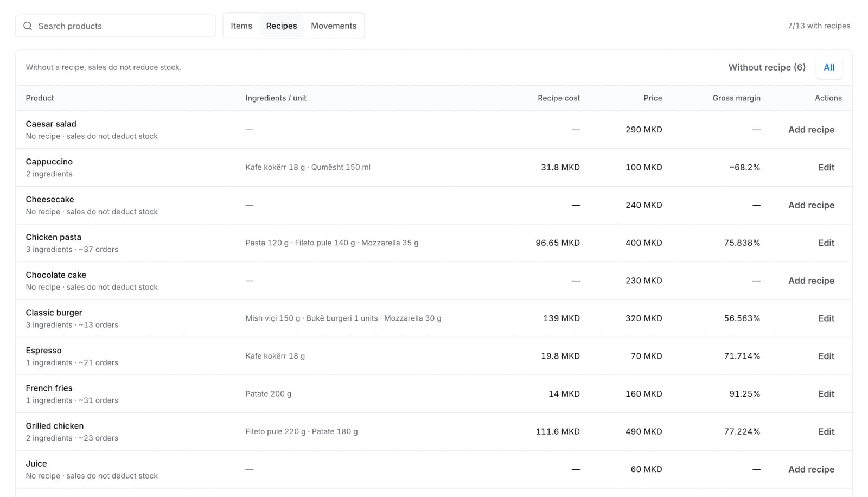Edit the Cappuccino recipe

tap(826, 168)
